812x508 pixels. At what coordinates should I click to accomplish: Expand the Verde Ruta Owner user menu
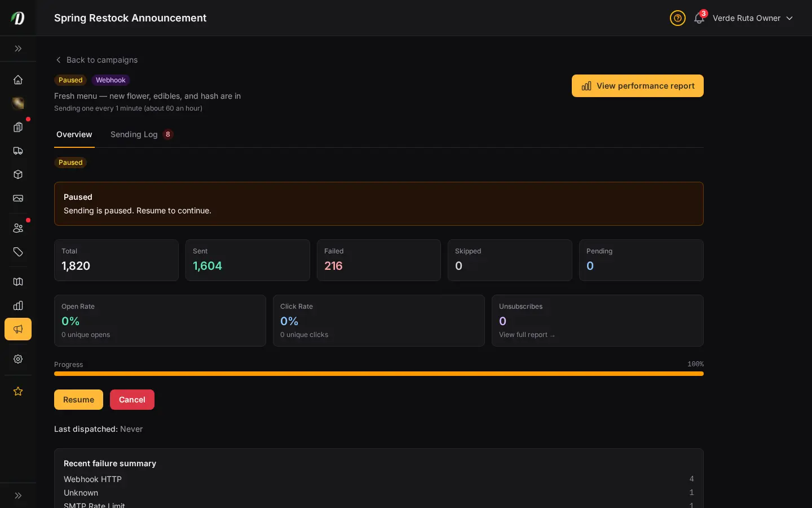tap(753, 18)
